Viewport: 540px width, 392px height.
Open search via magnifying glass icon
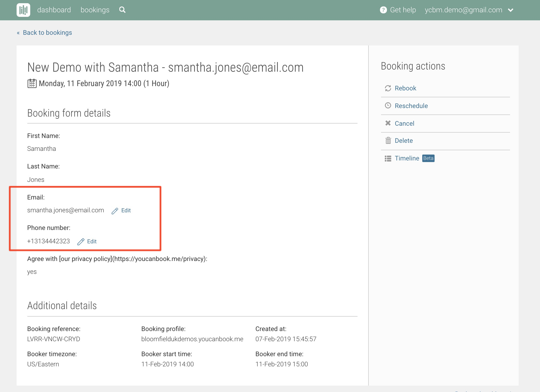(x=122, y=10)
